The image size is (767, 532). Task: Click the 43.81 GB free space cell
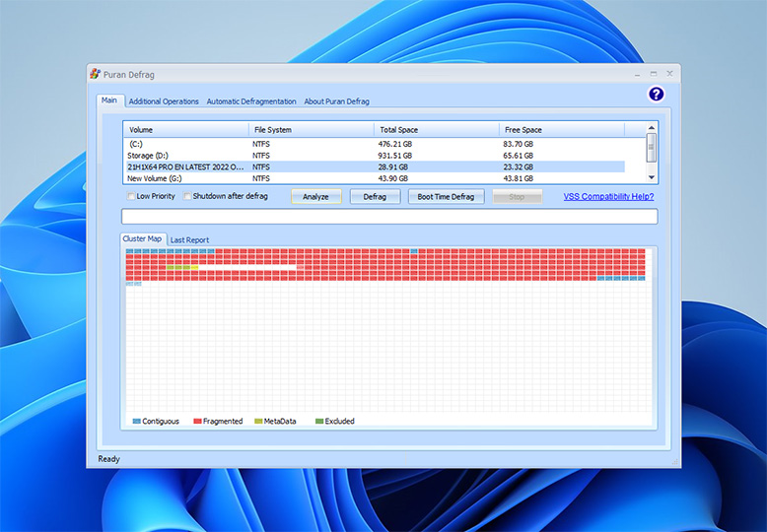click(518, 178)
